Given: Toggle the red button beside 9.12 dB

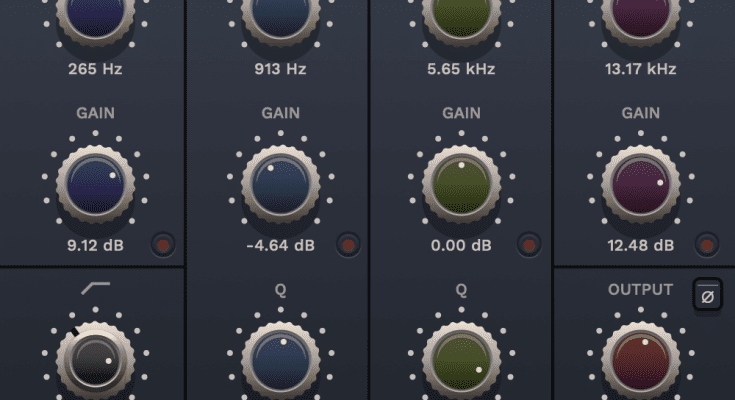Looking at the screenshot, I should [163, 245].
